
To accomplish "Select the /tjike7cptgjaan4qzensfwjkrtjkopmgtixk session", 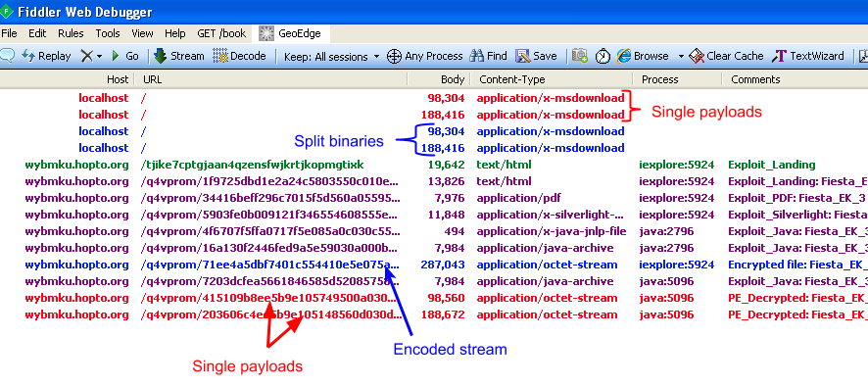I will click(434, 165).
